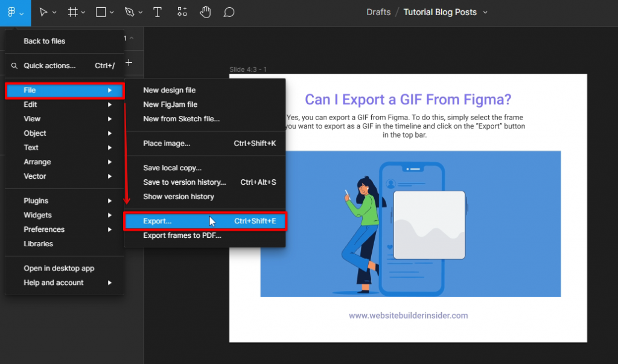Image resolution: width=618 pixels, height=364 pixels.
Task: Choose Export frames to PDF...
Action: pos(182,235)
